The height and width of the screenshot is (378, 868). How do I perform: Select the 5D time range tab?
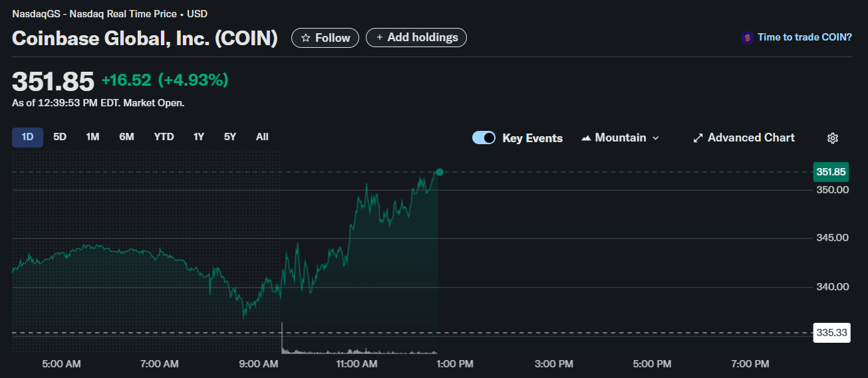[x=60, y=137]
